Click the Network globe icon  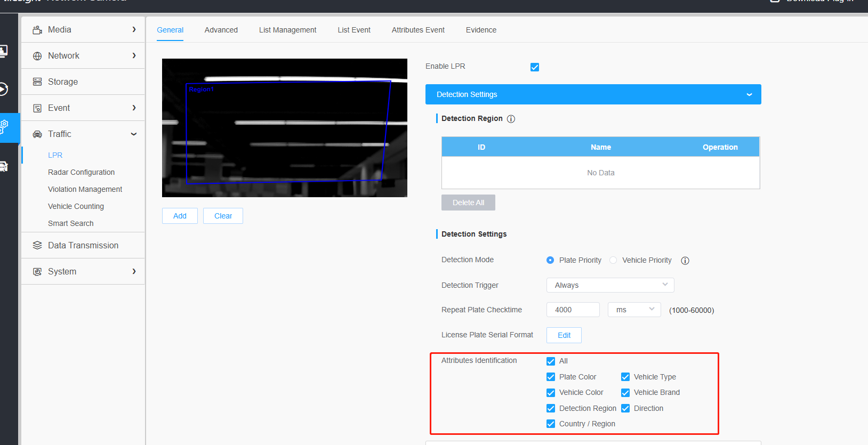[x=37, y=56]
